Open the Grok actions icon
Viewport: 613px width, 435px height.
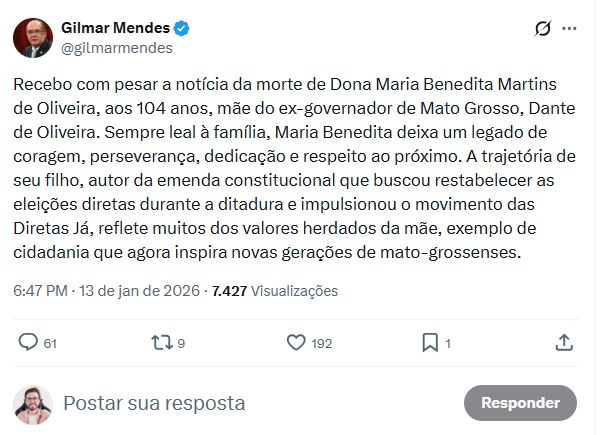click(x=543, y=29)
